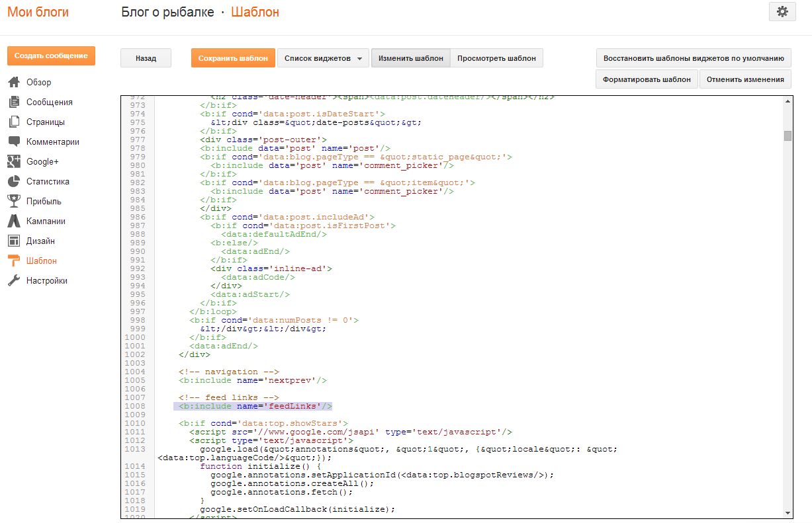Image resolution: width=812 pixels, height=523 pixels.
Task: Click the Дизайн layout icon
Action: pyautogui.click(x=14, y=241)
